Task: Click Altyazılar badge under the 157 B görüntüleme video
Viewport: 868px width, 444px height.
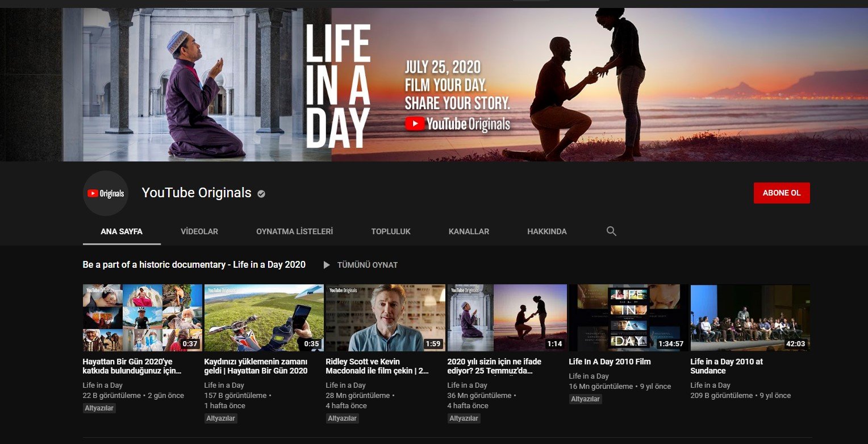Action: pos(221,418)
